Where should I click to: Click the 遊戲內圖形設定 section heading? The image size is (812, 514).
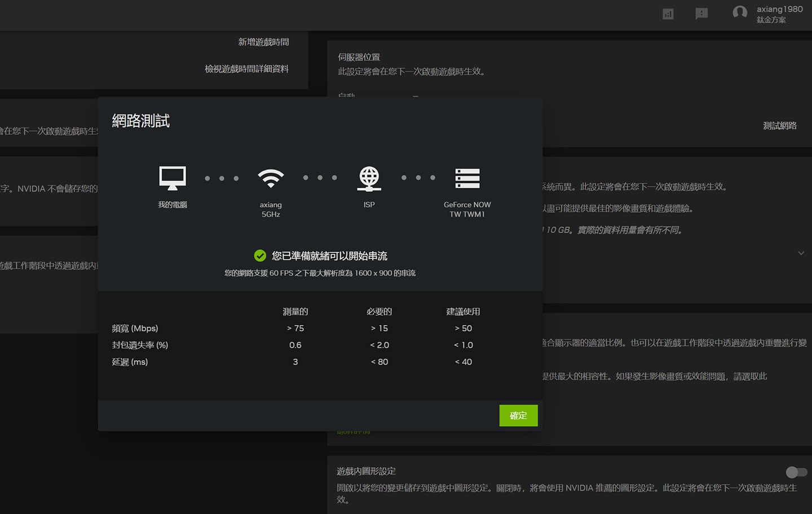point(367,471)
